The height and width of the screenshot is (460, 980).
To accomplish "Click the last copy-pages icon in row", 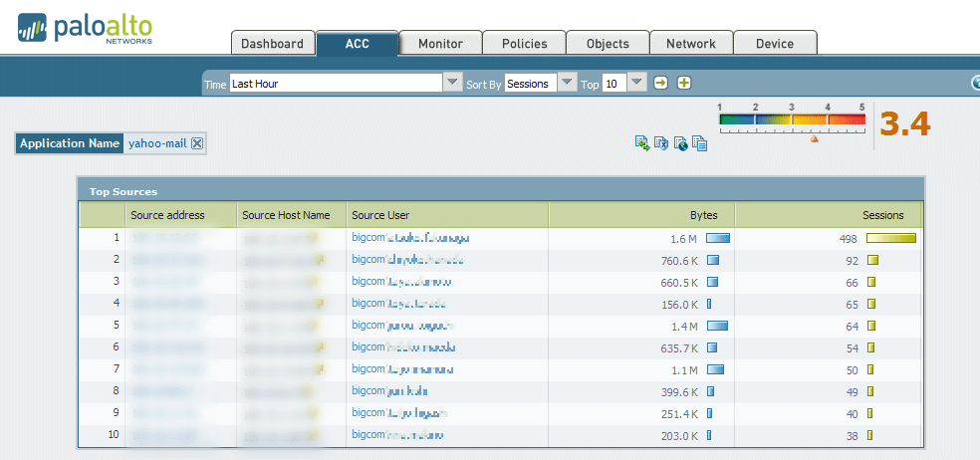I will coord(700,143).
